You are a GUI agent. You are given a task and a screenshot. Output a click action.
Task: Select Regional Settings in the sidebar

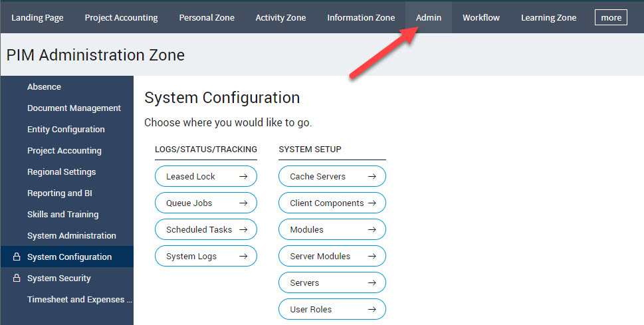tap(61, 171)
